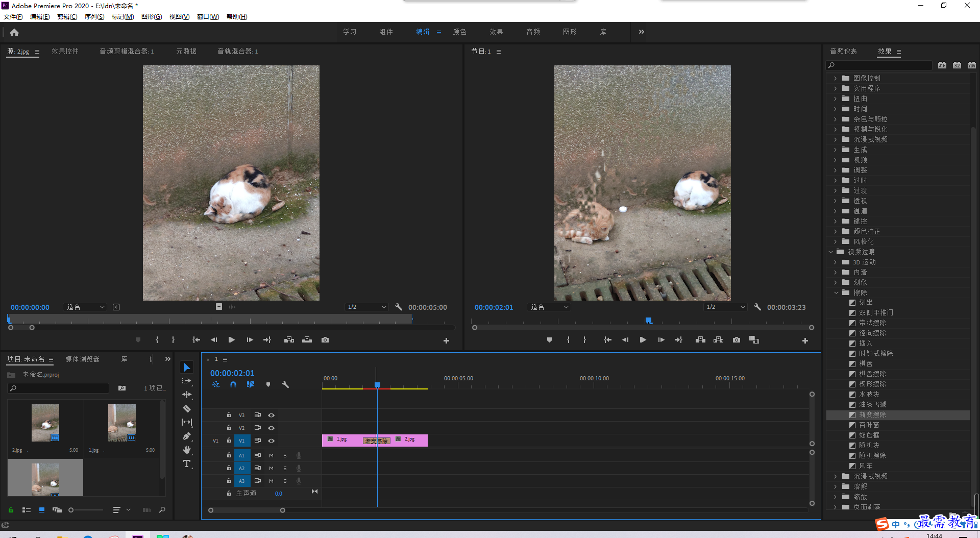Click the Home icon
Image resolution: width=980 pixels, height=538 pixels.
[x=14, y=32]
